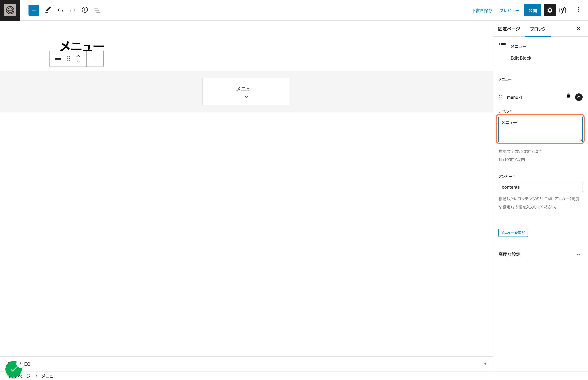This screenshot has width=588, height=380.
Task: Click the 公開 publish button
Action: [x=533, y=10]
